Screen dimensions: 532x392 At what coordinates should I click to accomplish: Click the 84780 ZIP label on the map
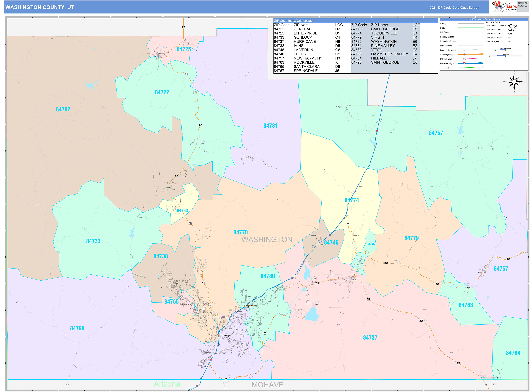coord(268,276)
